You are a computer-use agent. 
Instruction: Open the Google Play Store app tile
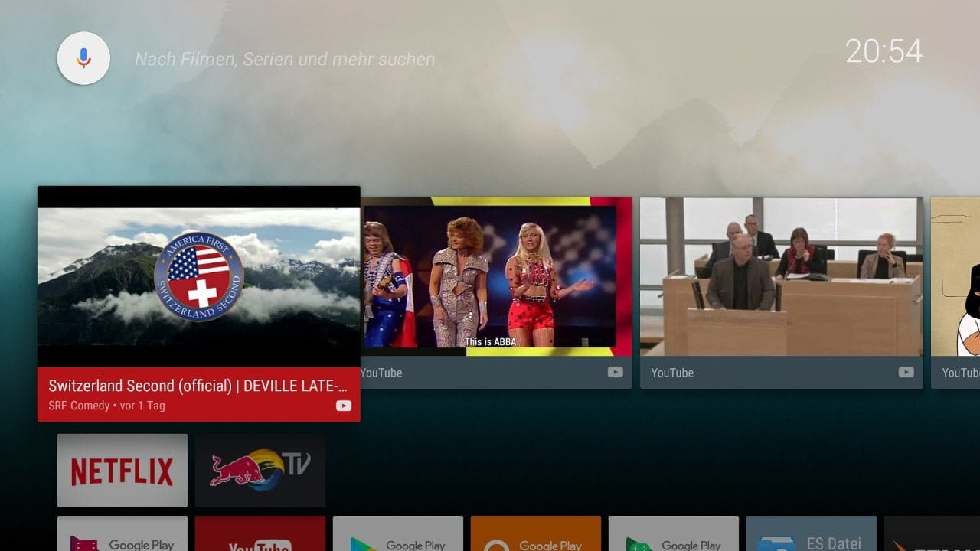coord(398,535)
